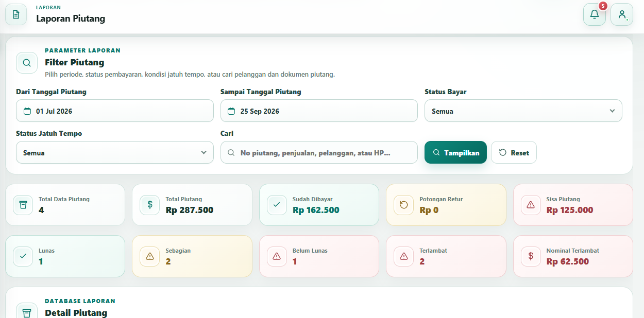
Task: Click the Belum Lunas warning icon
Action: point(277,256)
